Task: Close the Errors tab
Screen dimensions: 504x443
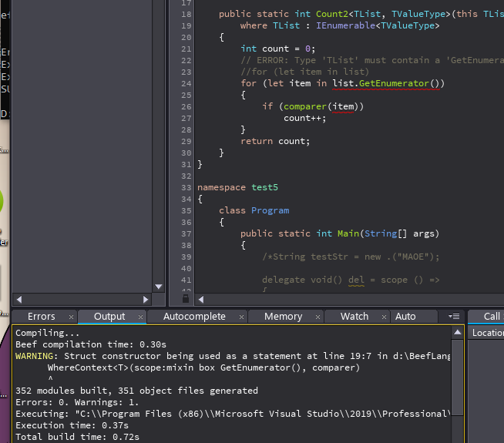Action: [x=71, y=317]
